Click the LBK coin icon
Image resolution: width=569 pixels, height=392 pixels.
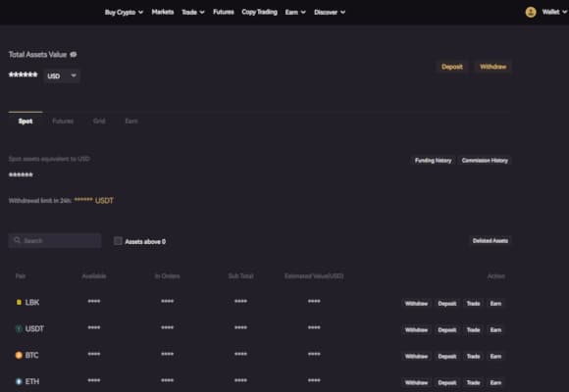(19, 302)
